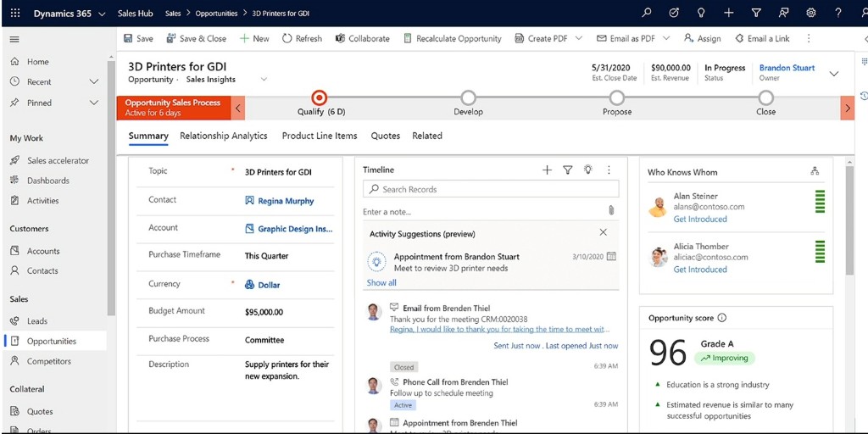The image size is (868, 434).
Task: Click Get Introduced for Alan Steiner
Action: point(699,220)
